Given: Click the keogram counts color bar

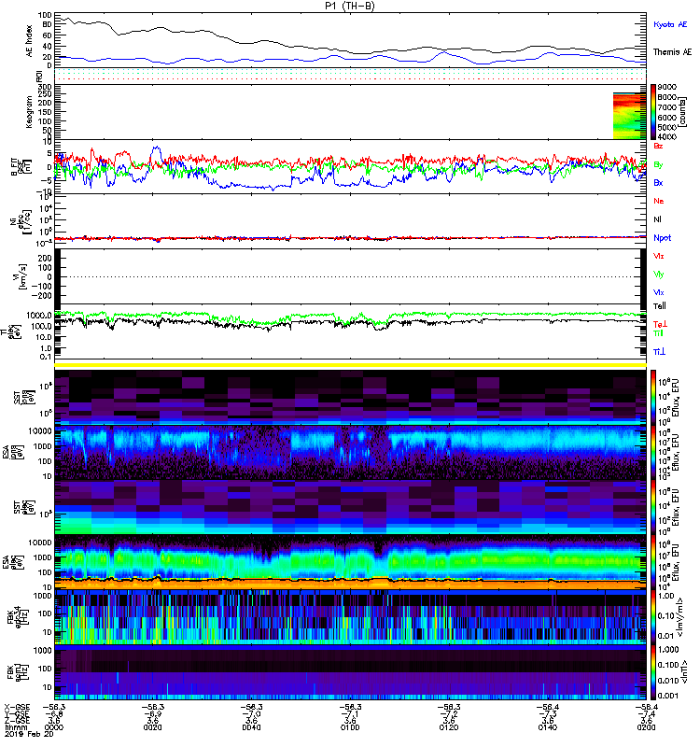Looking at the screenshot, I should [x=653, y=112].
